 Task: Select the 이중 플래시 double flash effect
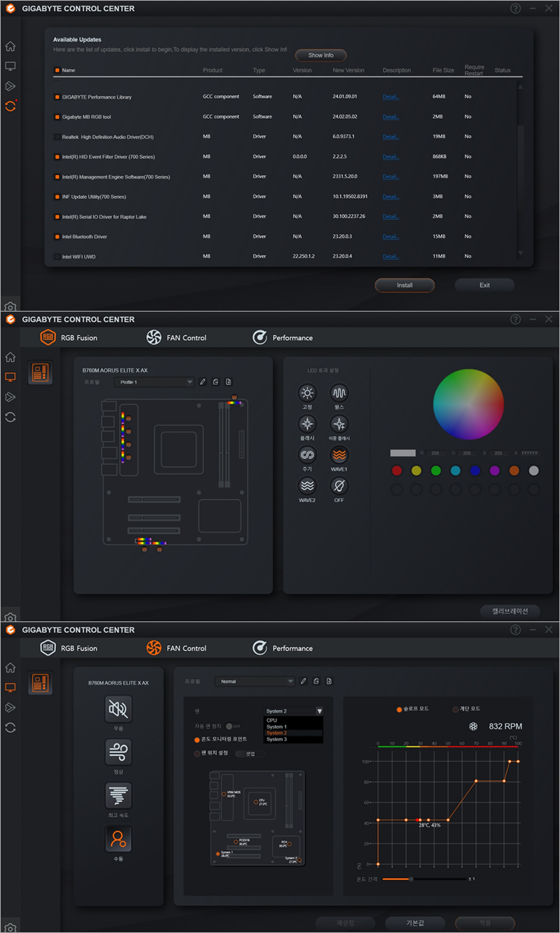pos(339,423)
